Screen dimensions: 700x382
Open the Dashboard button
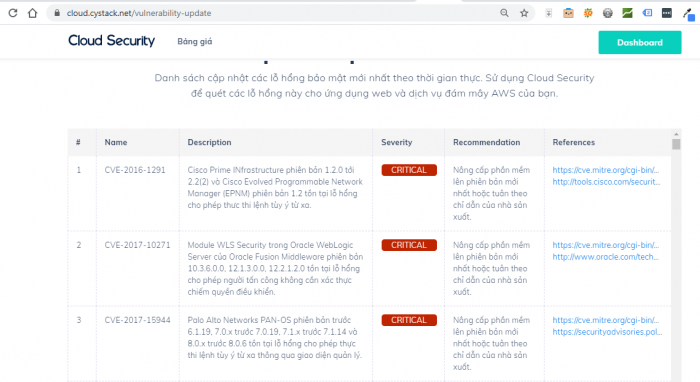point(640,42)
